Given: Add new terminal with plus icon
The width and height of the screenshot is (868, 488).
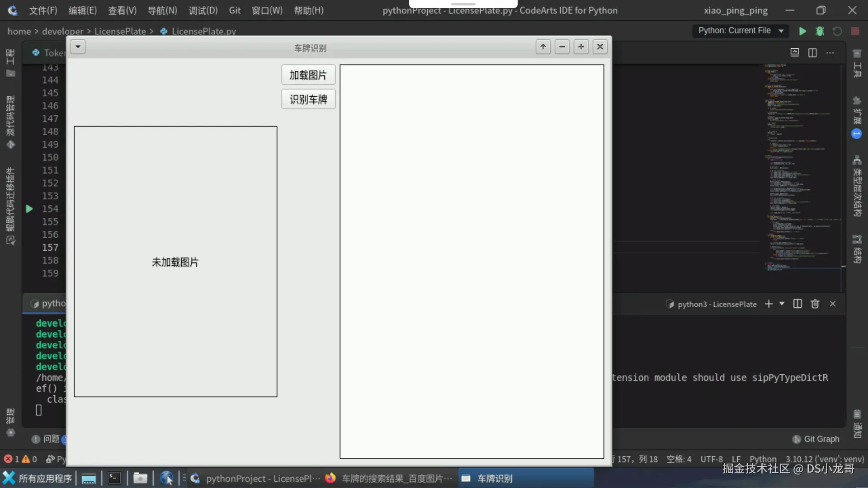Looking at the screenshot, I should click(769, 304).
